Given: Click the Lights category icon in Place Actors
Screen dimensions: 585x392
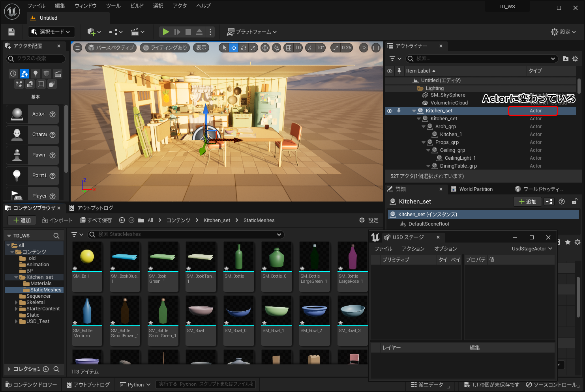Looking at the screenshot, I should pyautogui.click(x=36, y=74).
